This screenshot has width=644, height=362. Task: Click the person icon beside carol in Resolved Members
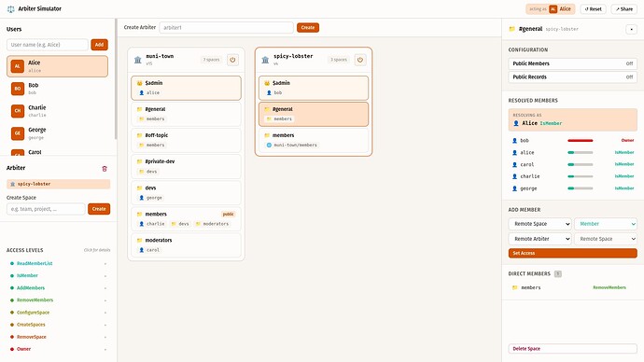click(514, 164)
